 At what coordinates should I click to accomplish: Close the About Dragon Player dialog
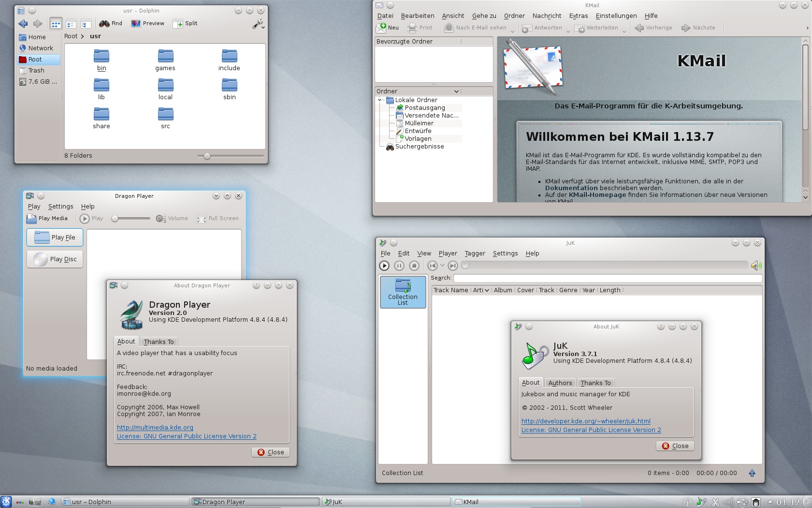coord(271,452)
